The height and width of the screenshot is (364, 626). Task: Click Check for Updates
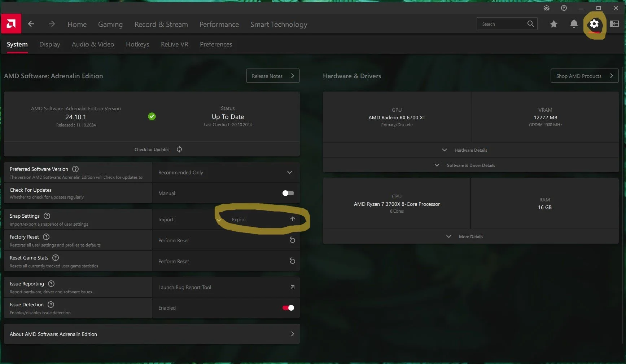pyautogui.click(x=152, y=149)
